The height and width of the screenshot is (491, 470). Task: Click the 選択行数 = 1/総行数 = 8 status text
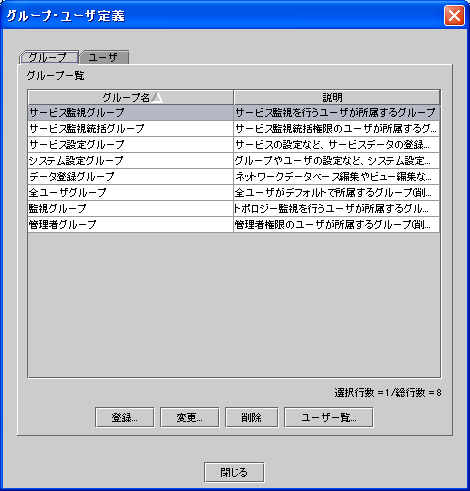388,393
